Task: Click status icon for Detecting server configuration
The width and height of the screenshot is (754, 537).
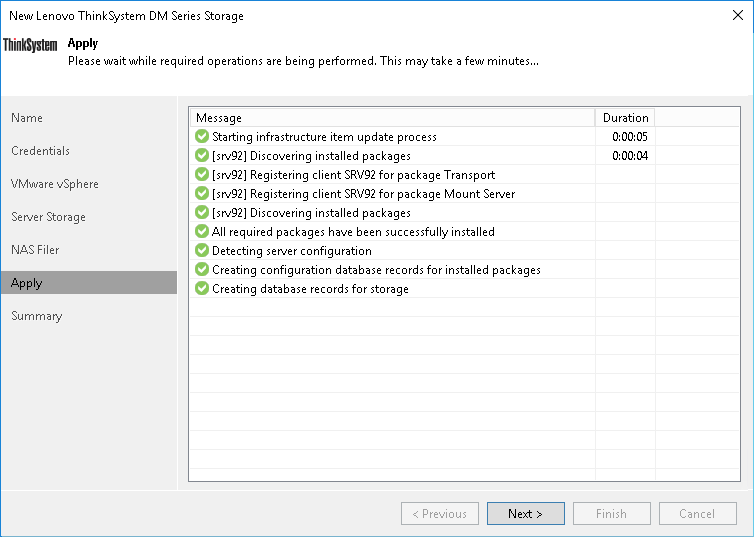Action: tap(202, 251)
